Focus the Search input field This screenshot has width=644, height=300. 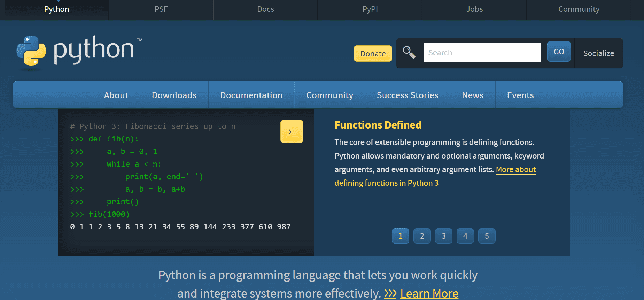pyautogui.click(x=482, y=52)
